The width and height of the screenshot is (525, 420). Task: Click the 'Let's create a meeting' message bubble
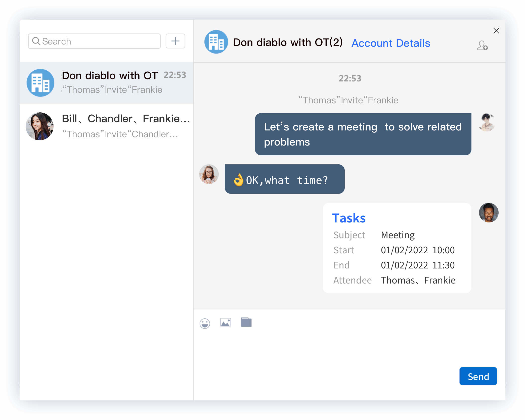(363, 134)
